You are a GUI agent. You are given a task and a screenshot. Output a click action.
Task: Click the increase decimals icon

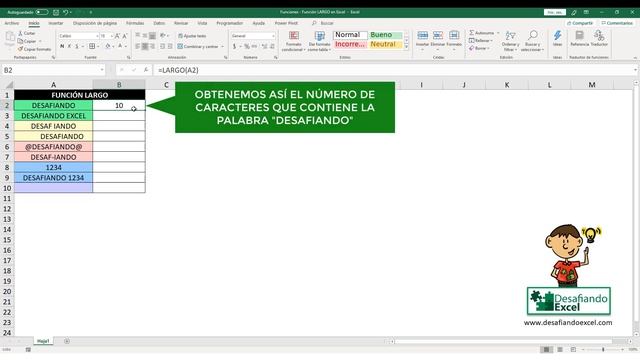pyautogui.click(x=264, y=47)
